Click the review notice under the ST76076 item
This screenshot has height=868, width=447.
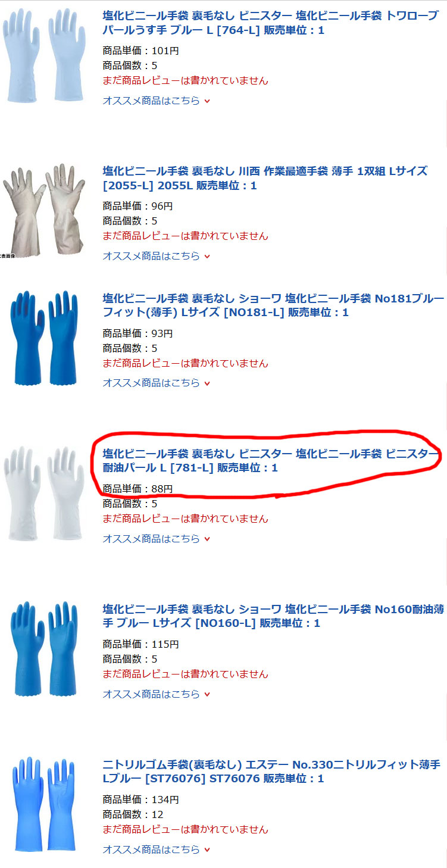point(185,829)
